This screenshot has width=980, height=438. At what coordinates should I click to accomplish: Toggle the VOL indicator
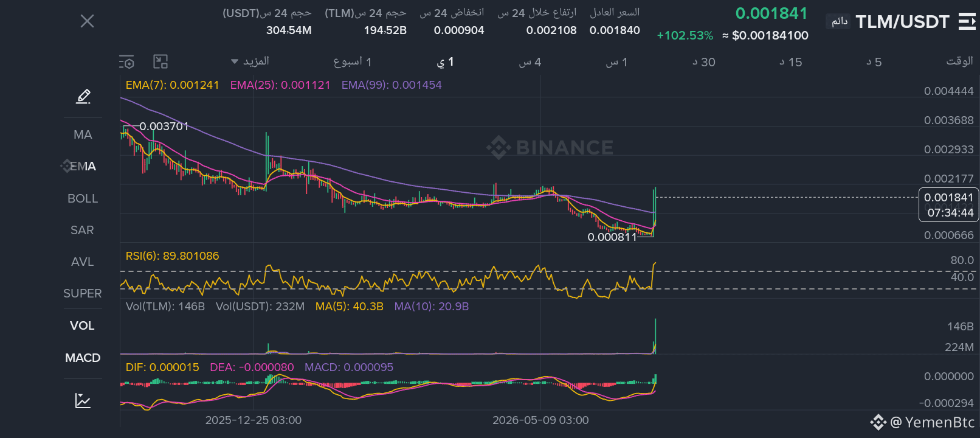83,325
